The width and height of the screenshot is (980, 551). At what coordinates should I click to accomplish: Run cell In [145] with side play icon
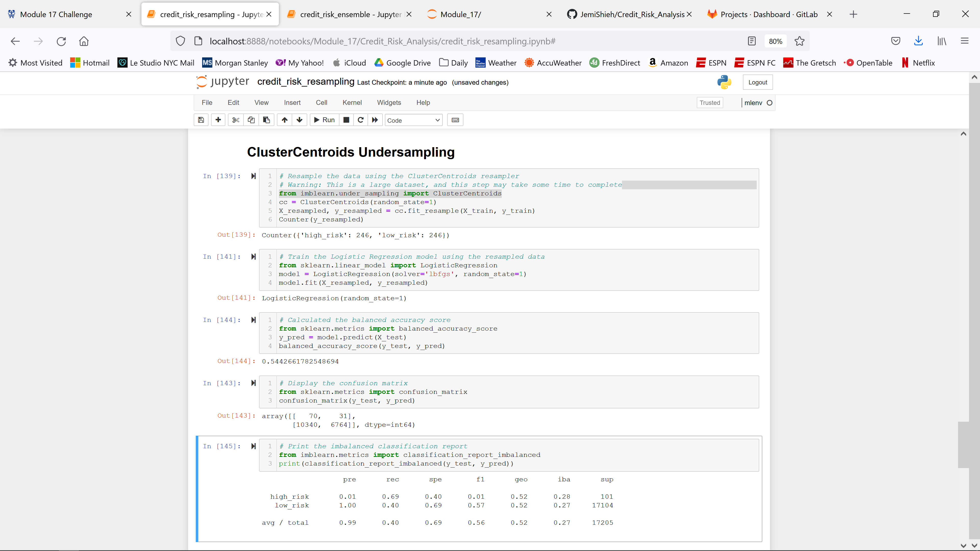pyautogui.click(x=253, y=446)
